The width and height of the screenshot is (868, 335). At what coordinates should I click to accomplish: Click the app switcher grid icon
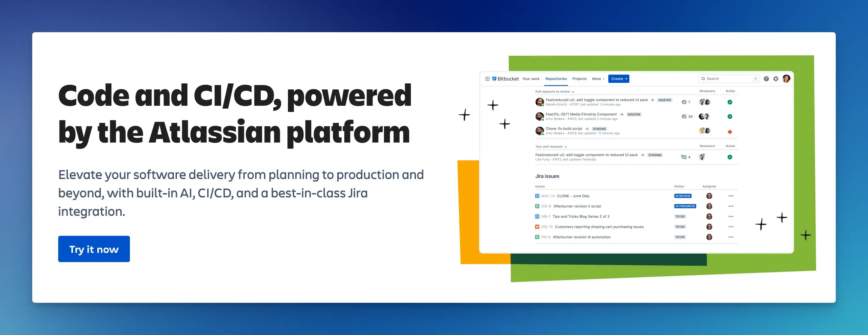[487, 79]
